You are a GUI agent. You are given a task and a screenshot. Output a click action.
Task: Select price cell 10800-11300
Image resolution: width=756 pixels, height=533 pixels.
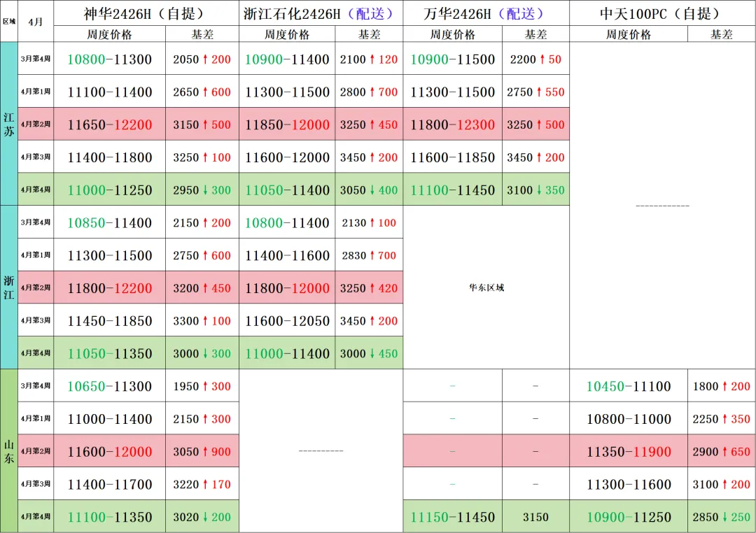(109, 59)
